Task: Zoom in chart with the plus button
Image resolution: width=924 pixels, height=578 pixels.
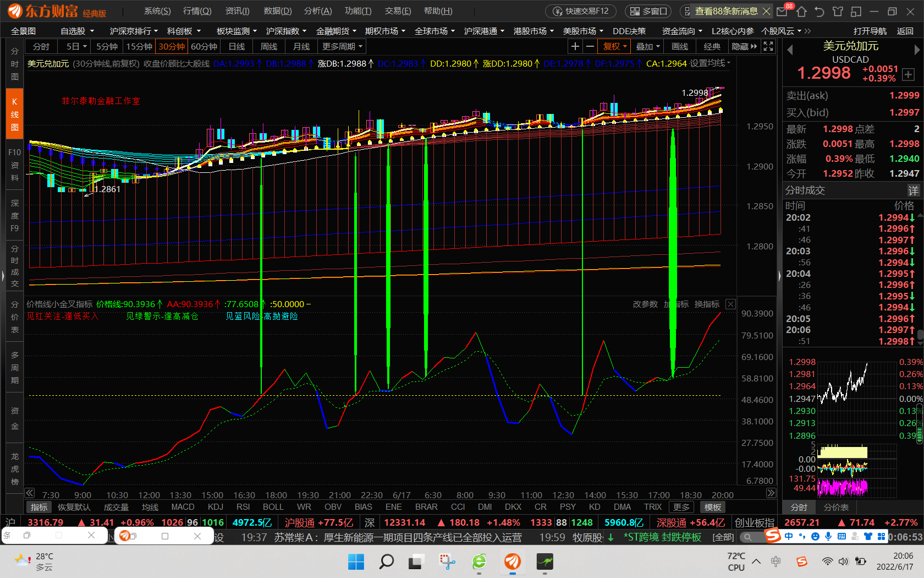Action: [x=575, y=47]
